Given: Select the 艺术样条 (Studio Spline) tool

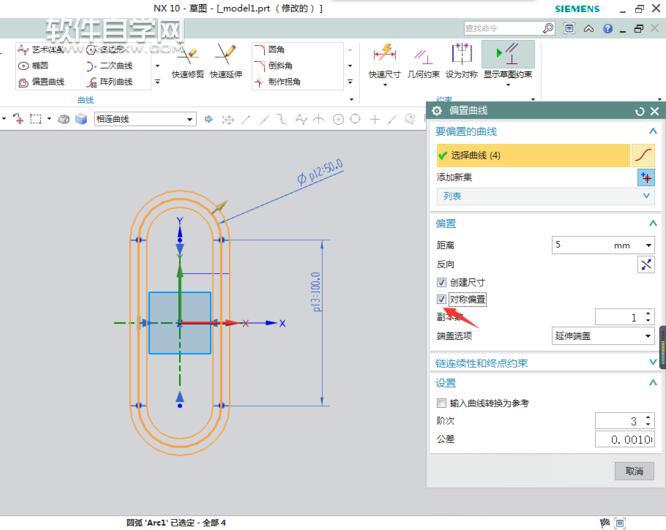Looking at the screenshot, I should pyautogui.click(x=41, y=50).
